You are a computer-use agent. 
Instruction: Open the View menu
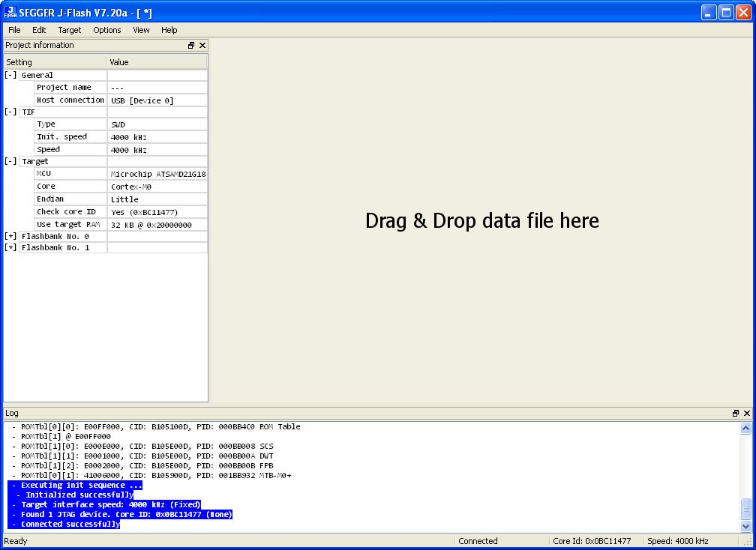(141, 30)
